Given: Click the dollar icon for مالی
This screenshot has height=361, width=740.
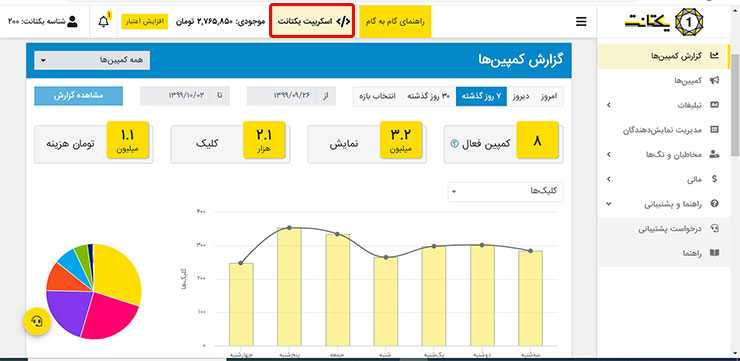Looking at the screenshot, I should click(714, 179).
